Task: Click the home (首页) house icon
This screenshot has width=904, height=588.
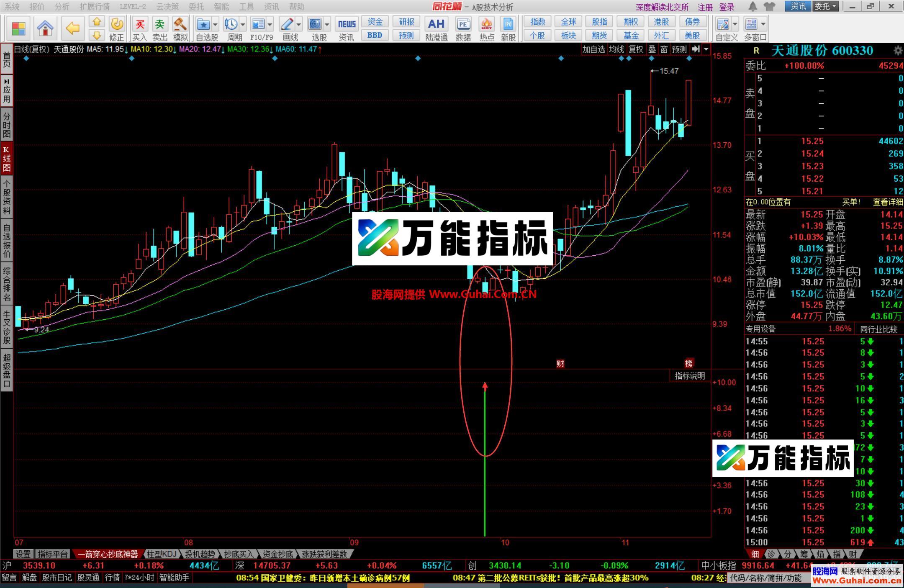Action: coord(45,28)
